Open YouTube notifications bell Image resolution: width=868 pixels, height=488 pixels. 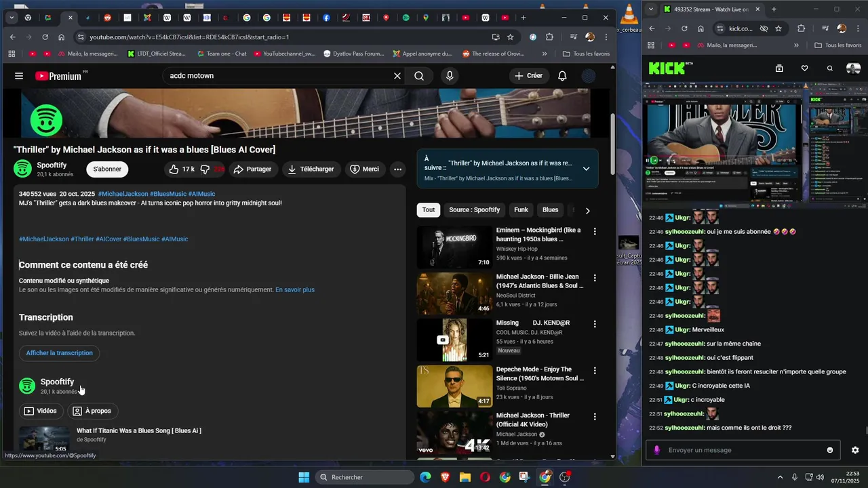click(x=562, y=76)
